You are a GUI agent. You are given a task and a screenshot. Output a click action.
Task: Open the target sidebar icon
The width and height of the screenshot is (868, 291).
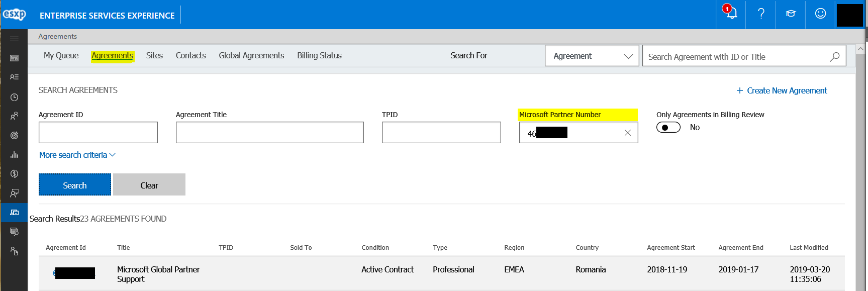pos(14,135)
